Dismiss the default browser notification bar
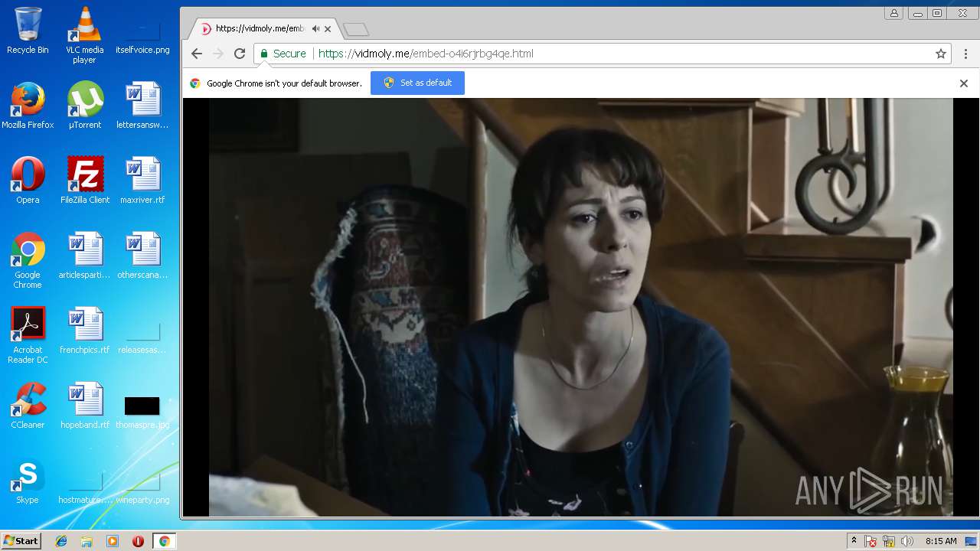This screenshot has width=980, height=551. [964, 83]
